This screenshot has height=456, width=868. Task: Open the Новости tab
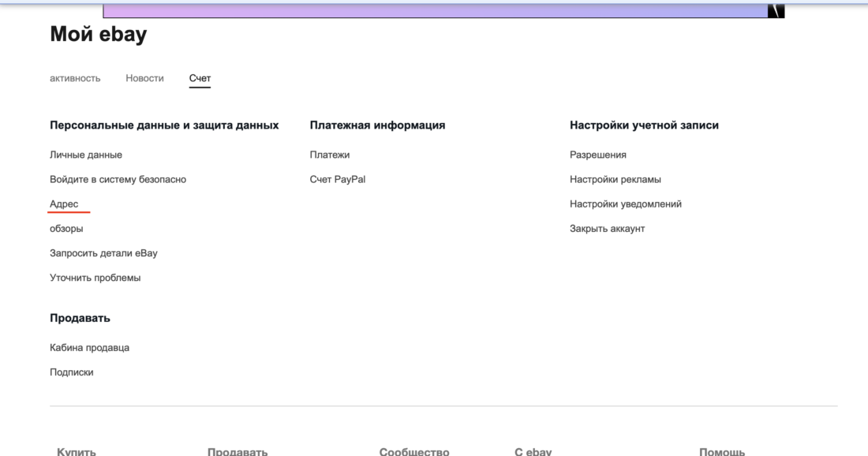144,77
